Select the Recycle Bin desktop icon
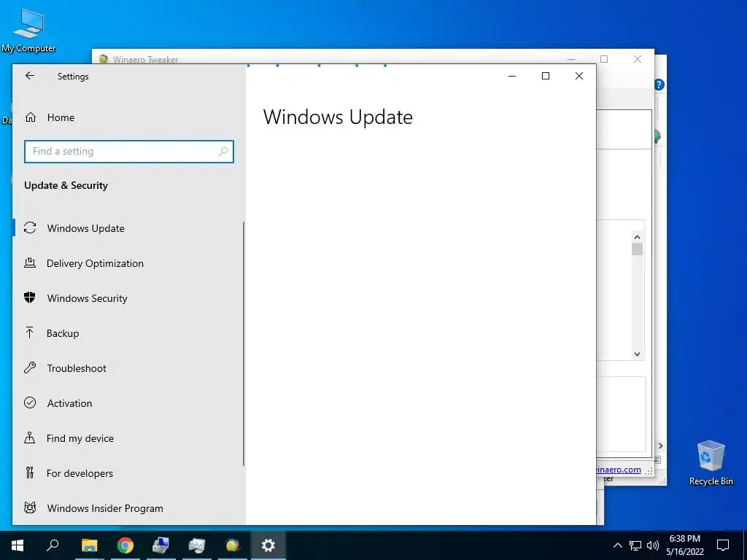747x560 pixels. tap(711, 463)
